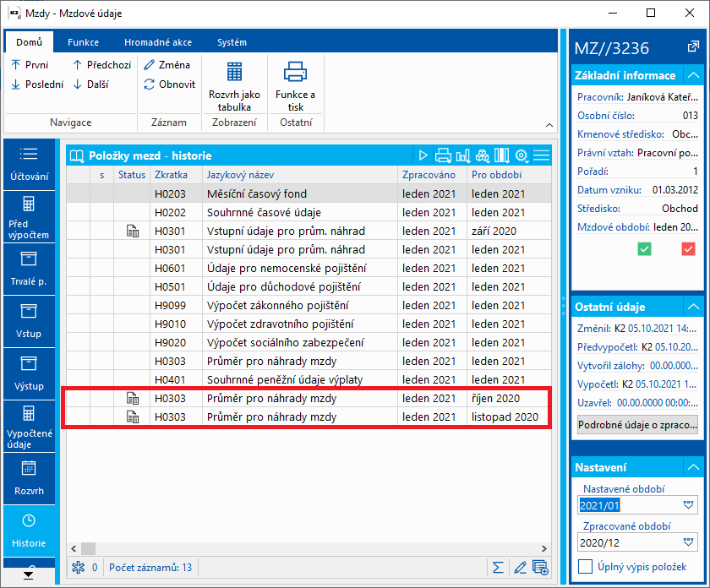The image size is (710, 588).
Task: Refresh with the Obnovit button
Action: coord(169,84)
